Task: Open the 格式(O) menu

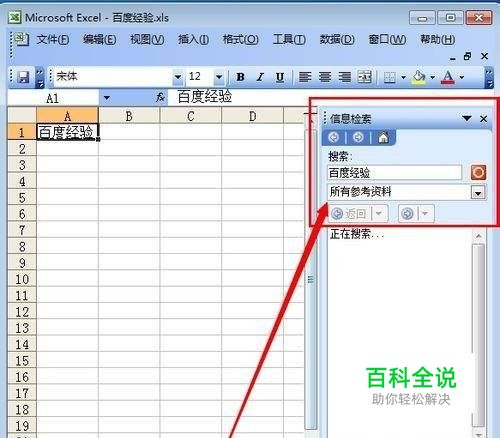Action: click(x=240, y=40)
